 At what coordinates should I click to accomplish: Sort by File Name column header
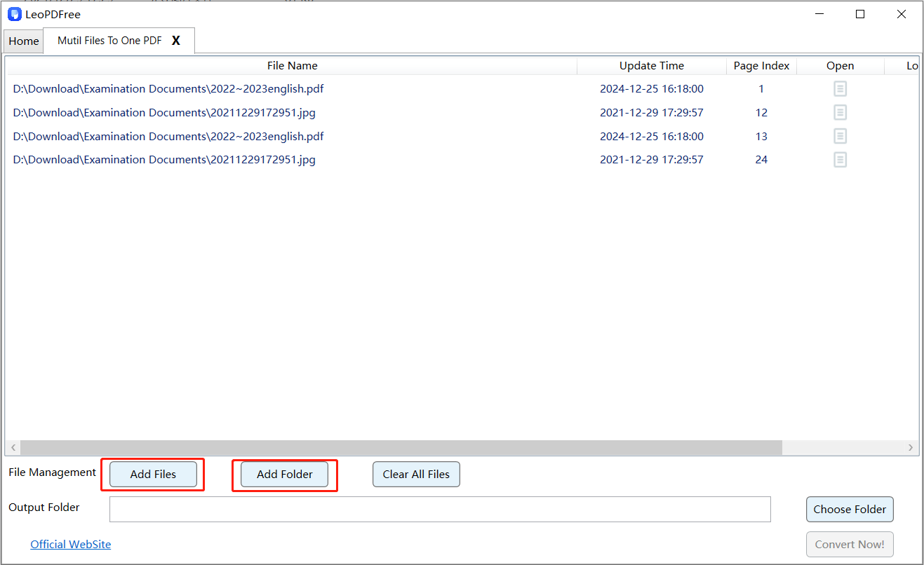pyautogui.click(x=292, y=66)
